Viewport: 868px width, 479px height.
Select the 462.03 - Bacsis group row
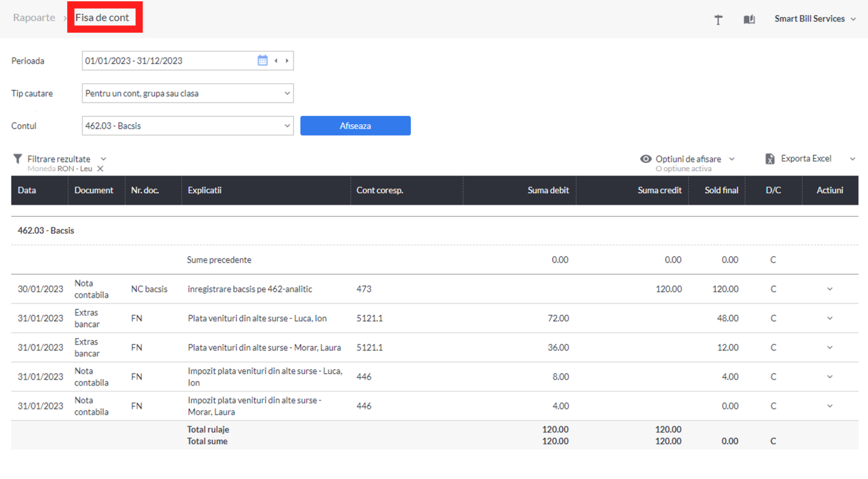(x=434, y=231)
